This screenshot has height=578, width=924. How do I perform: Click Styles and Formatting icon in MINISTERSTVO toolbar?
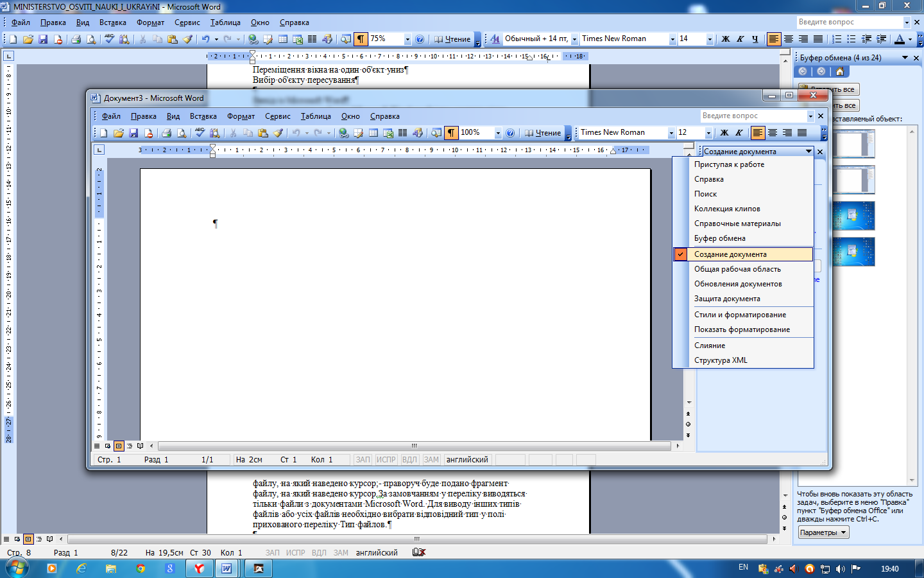click(x=495, y=39)
